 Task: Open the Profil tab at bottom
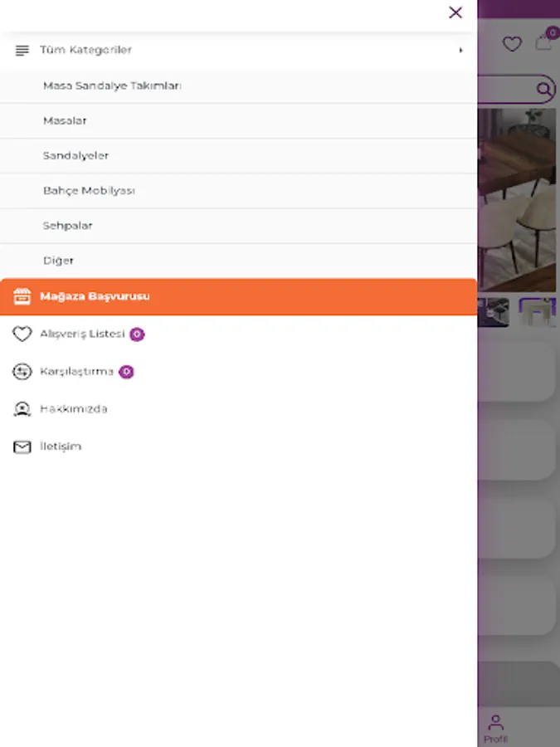pyautogui.click(x=496, y=729)
